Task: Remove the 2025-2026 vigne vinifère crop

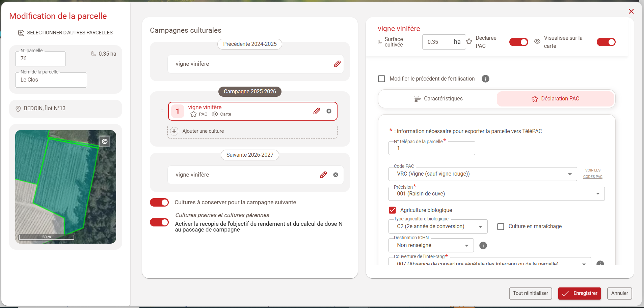Action: pos(329,111)
